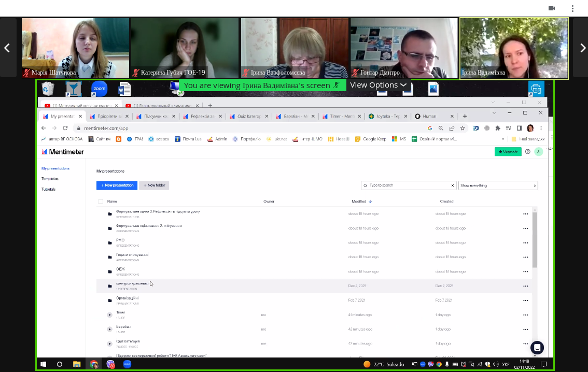This screenshot has width=588, height=372.
Task: Click the Zoom camera icon at top right
Action: (552, 8)
